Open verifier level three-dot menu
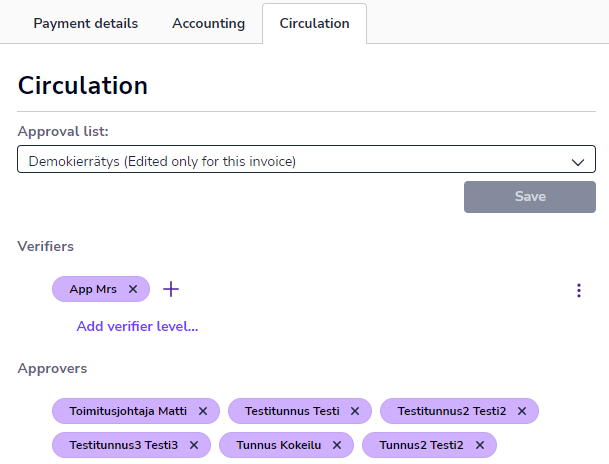609x464 pixels. click(x=578, y=290)
